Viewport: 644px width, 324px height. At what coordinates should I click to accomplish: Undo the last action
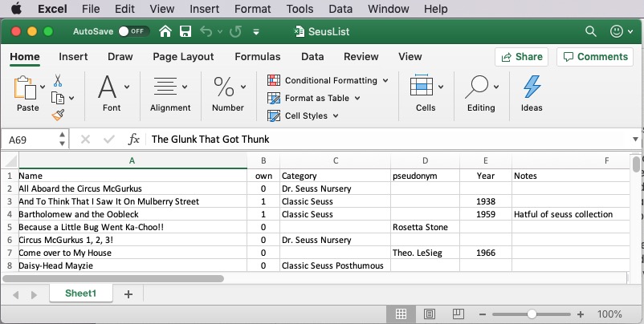point(206,31)
